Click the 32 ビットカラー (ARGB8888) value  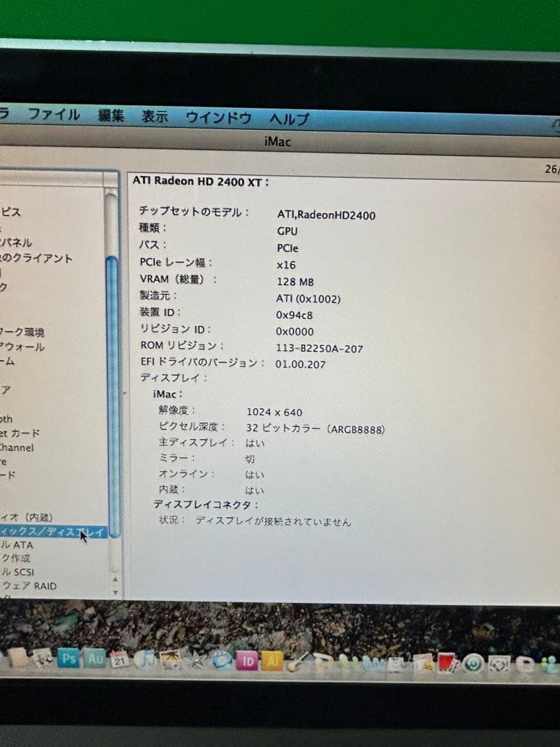pos(315,428)
